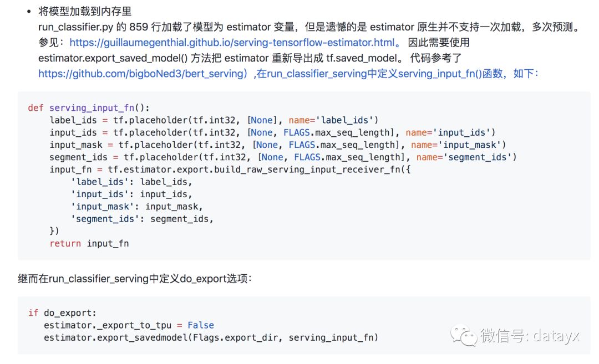Click the 'def serving_input_fn():' code line
Screen dimensions: 599x364
point(89,108)
